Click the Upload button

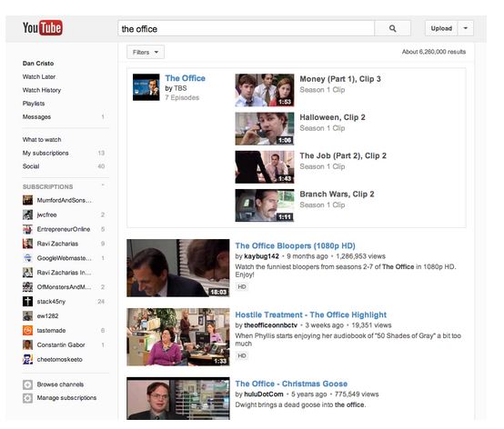[x=441, y=28]
